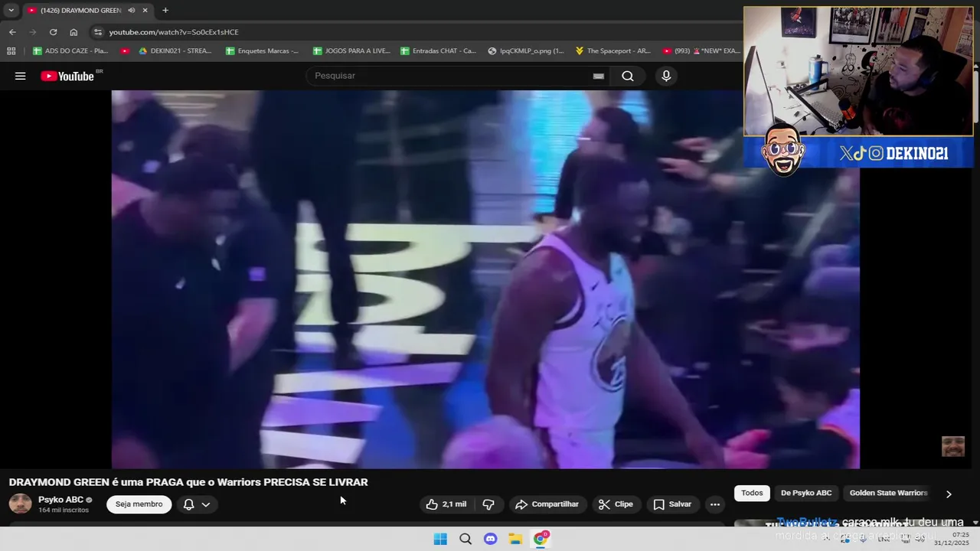980x551 pixels.
Task: Open more actions three-dot menu
Action: point(714,504)
